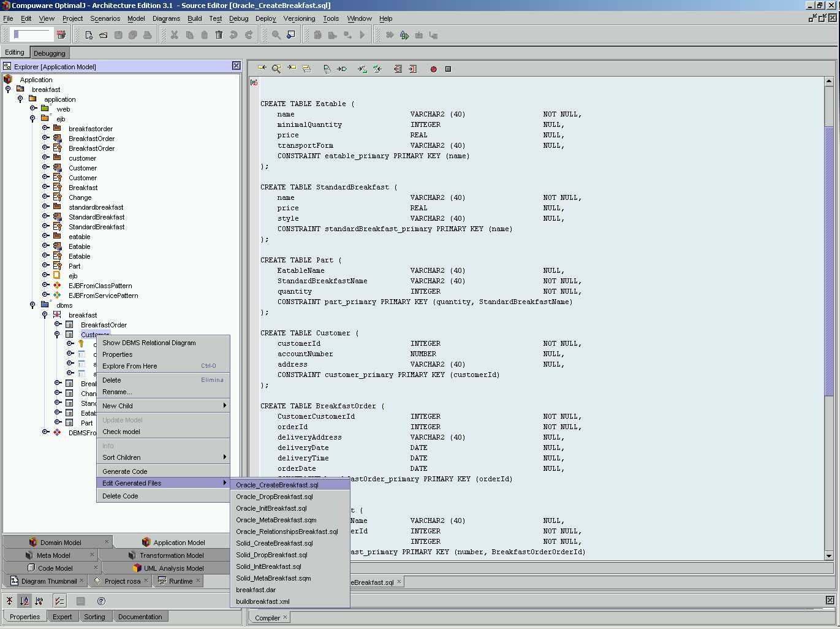
Task: Expand the EJBFromClassPattern node
Action: [x=45, y=285]
